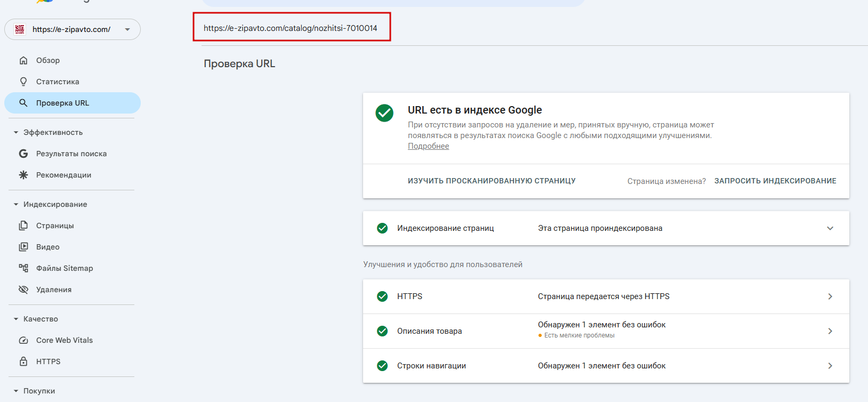Click the Google G search results icon
This screenshot has height=402, width=868.
(x=23, y=154)
